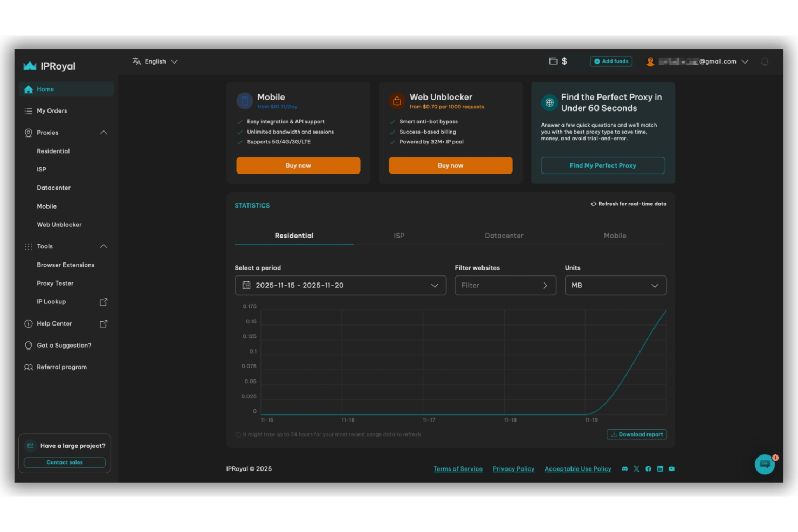Open Proxy Tester tool
This screenshot has width=798, height=532.
tap(55, 284)
